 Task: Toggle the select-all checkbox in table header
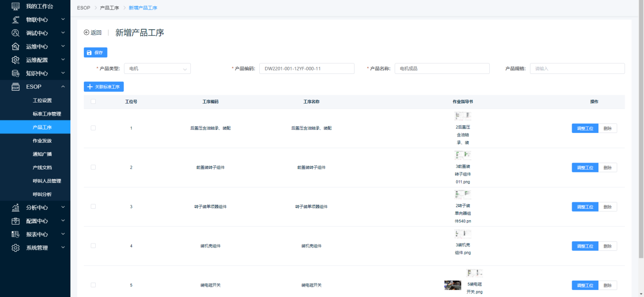pyautogui.click(x=93, y=102)
